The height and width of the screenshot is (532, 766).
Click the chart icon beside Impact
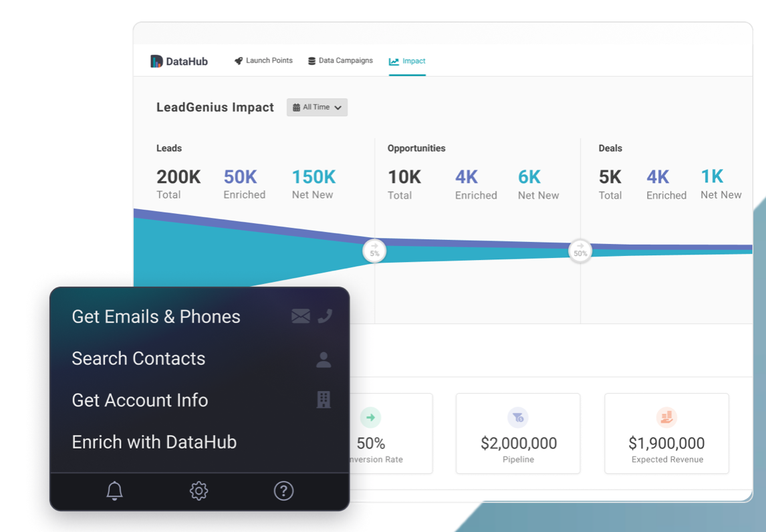394,61
